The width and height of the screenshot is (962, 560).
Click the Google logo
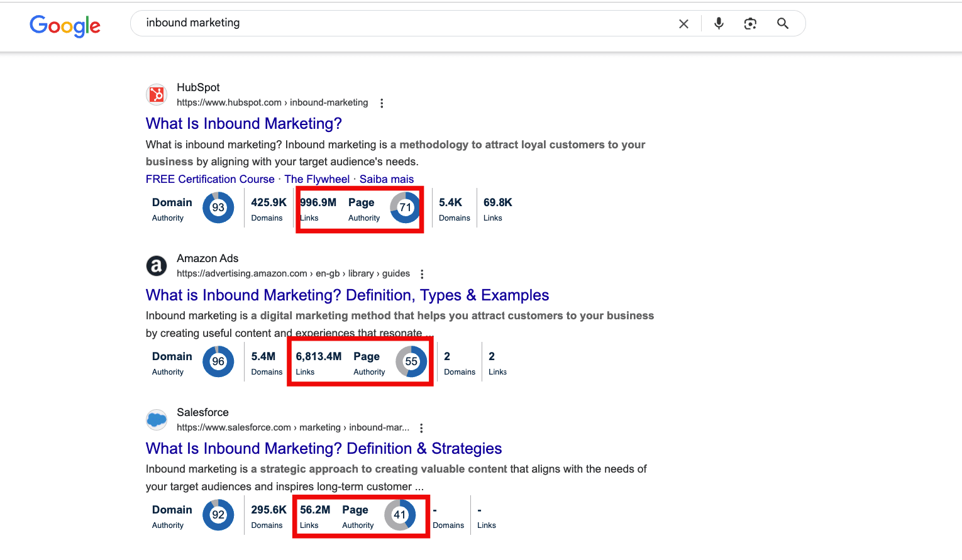[x=65, y=25]
